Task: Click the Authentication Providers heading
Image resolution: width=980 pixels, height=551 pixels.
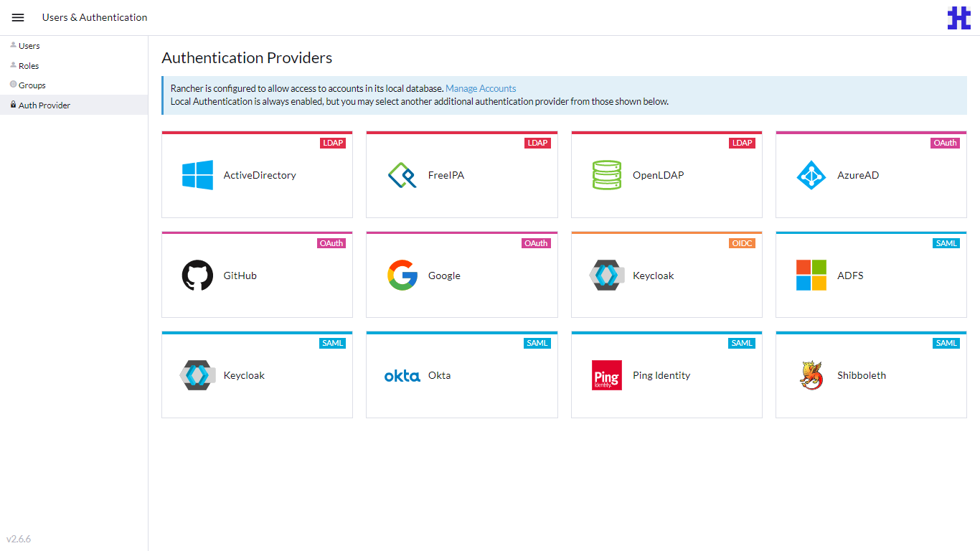Action: coord(247,58)
